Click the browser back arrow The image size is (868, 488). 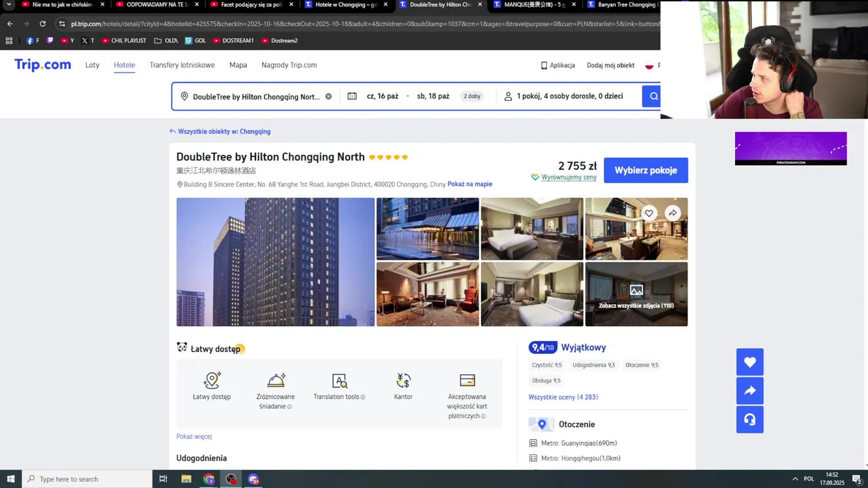[x=9, y=24]
